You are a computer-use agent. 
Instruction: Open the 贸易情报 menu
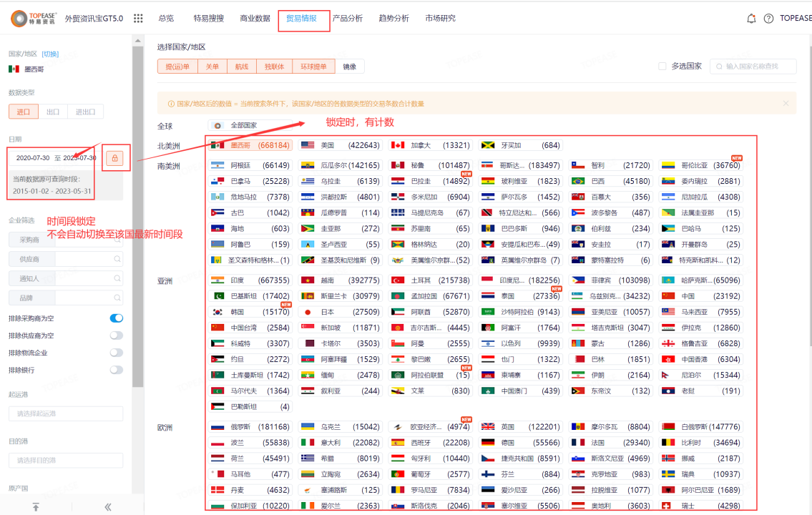[301, 18]
